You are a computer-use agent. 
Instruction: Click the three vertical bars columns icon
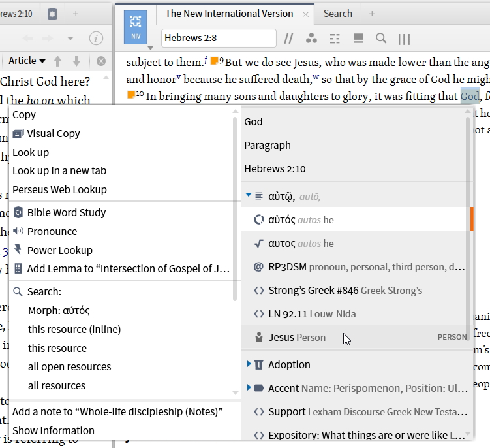(x=404, y=39)
